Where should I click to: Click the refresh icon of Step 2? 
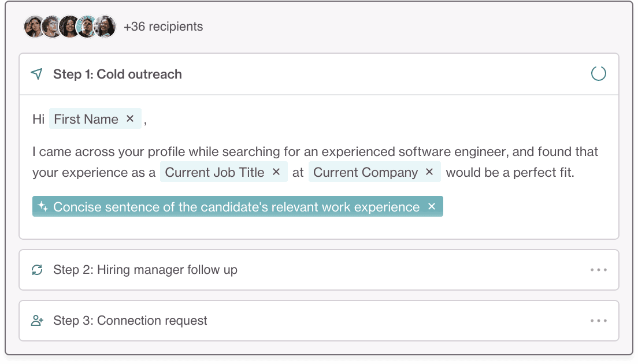[37, 270]
